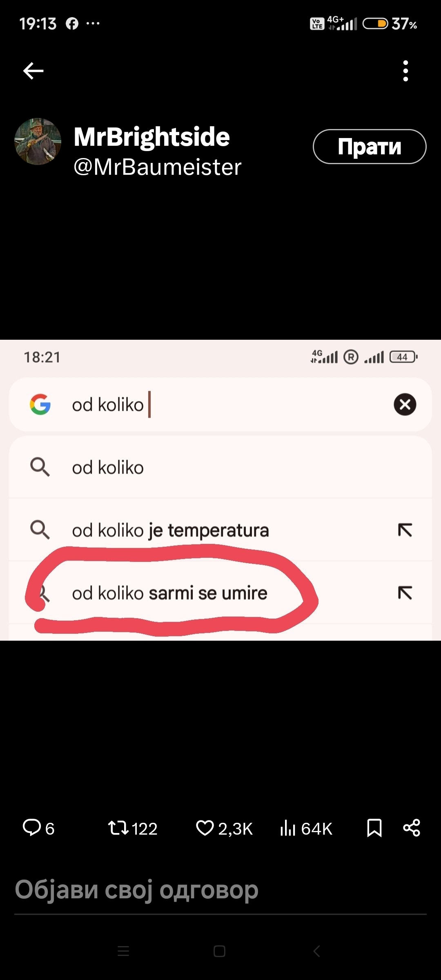The height and width of the screenshot is (980, 441).
Task: Tap the MrBrightside display name
Action: pyautogui.click(x=151, y=136)
